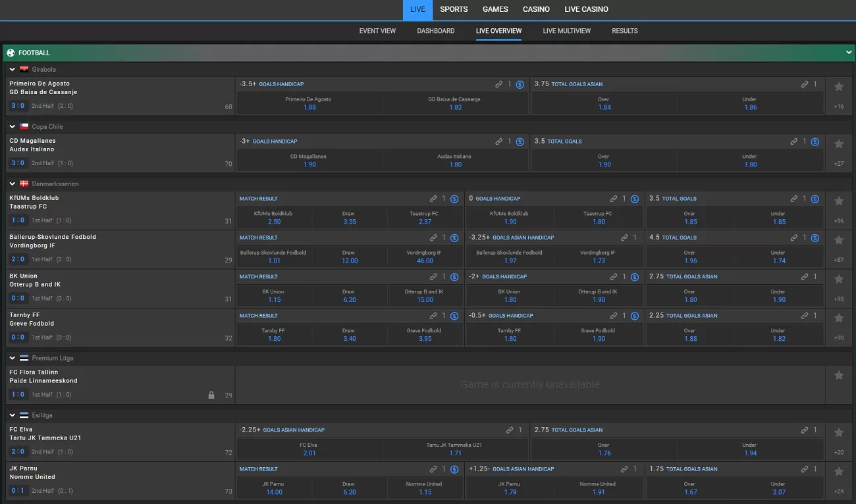Viewport: 856px width, 504px height.
Task: Click the cash-out icon on KfUMs Boldklub 0 Goals Handicap
Action: tap(635, 199)
